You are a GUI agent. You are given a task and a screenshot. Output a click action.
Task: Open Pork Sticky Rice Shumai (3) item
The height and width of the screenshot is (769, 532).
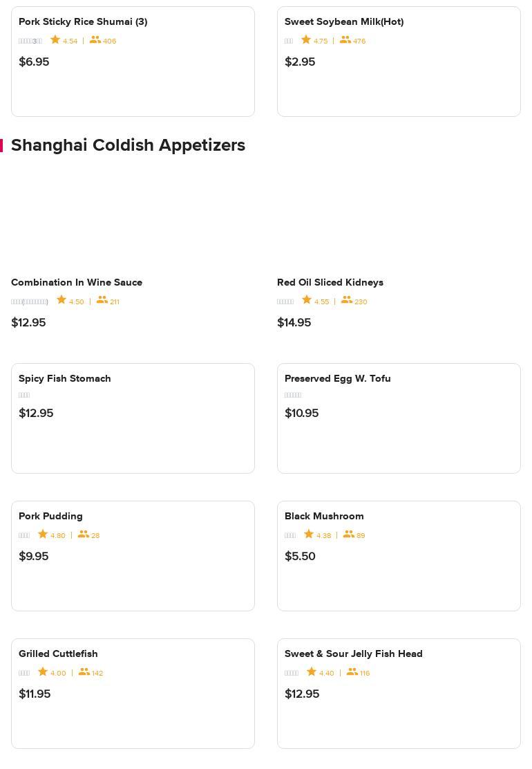point(83,22)
